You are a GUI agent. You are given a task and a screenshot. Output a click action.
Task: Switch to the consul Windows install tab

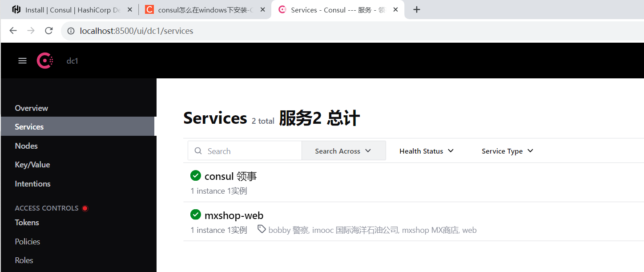200,10
